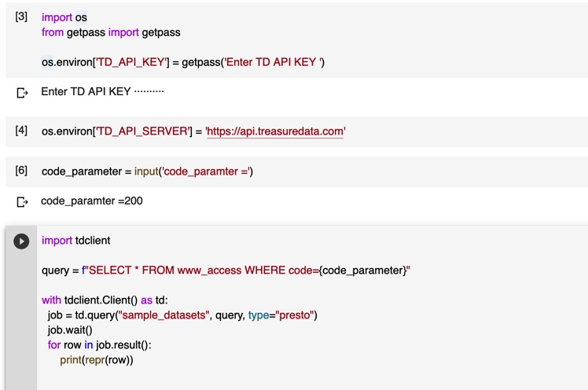Click the print(repr(row)) line

click(97, 360)
